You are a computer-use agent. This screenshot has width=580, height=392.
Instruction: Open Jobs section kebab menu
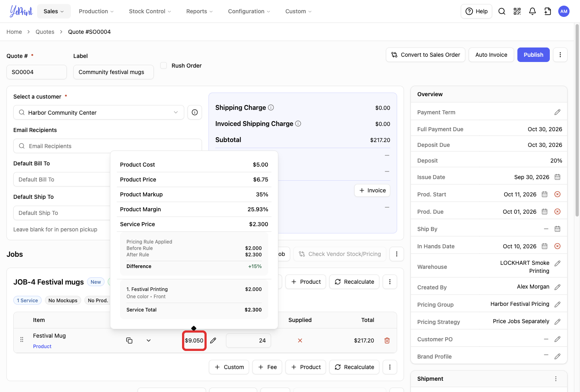coord(397,254)
